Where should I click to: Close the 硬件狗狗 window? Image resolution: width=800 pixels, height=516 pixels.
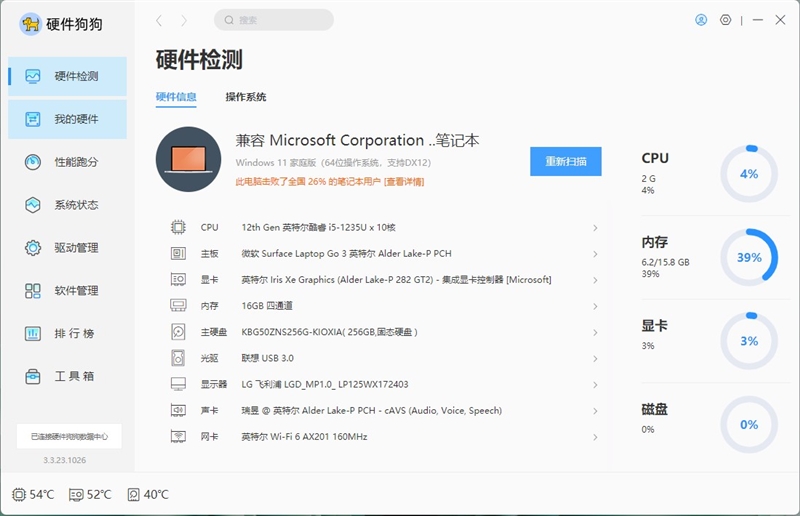point(780,20)
